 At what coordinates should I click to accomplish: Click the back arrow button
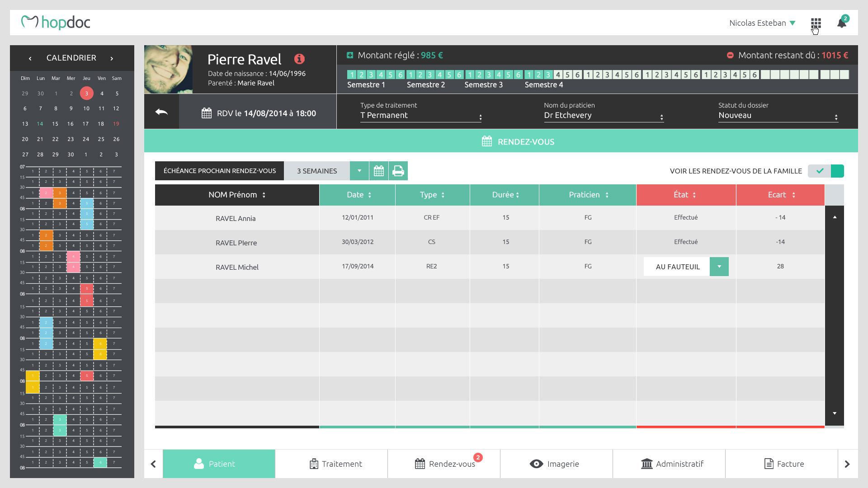pos(161,112)
